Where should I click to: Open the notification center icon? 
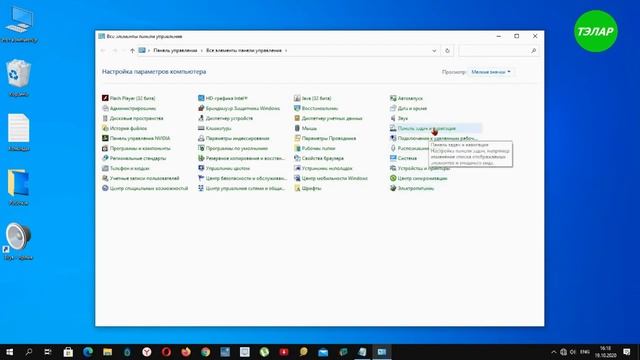pos(627,352)
